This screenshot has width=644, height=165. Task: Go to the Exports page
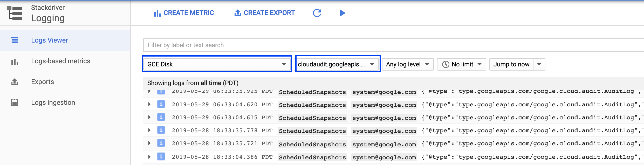click(x=65, y=82)
